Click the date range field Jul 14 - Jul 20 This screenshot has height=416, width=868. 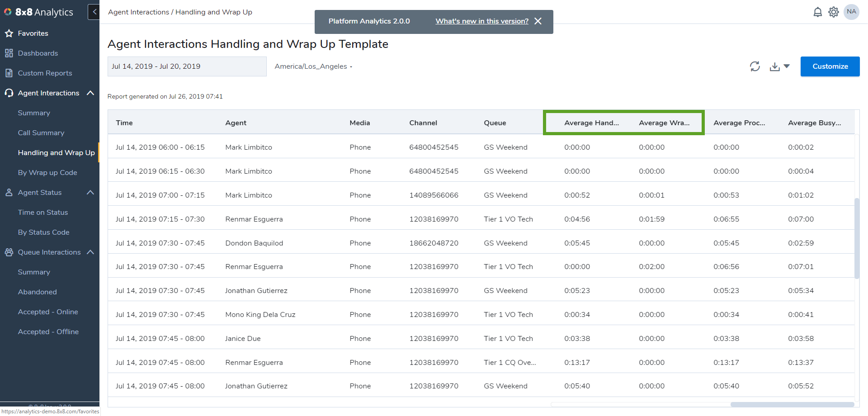coord(187,66)
